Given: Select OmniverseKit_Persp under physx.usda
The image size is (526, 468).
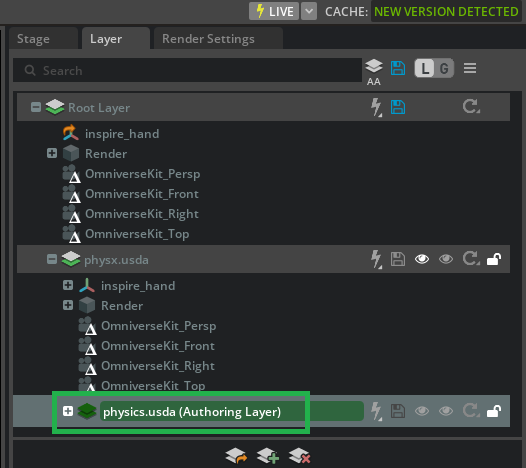Looking at the screenshot, I should point(158,326).
